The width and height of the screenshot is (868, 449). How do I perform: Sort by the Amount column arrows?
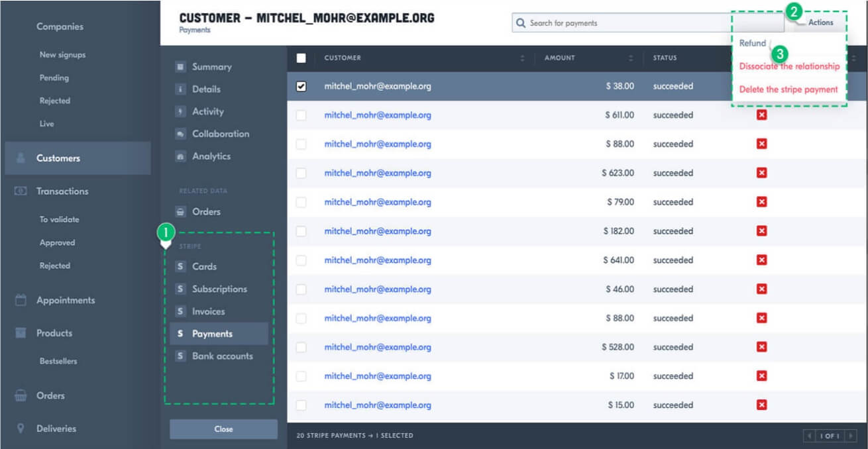click(630, 58)
